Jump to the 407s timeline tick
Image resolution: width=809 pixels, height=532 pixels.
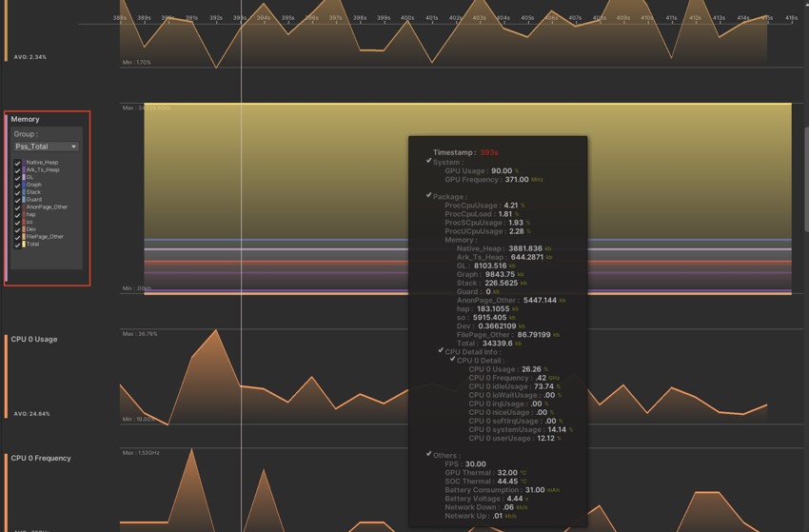tap(575, 17)
